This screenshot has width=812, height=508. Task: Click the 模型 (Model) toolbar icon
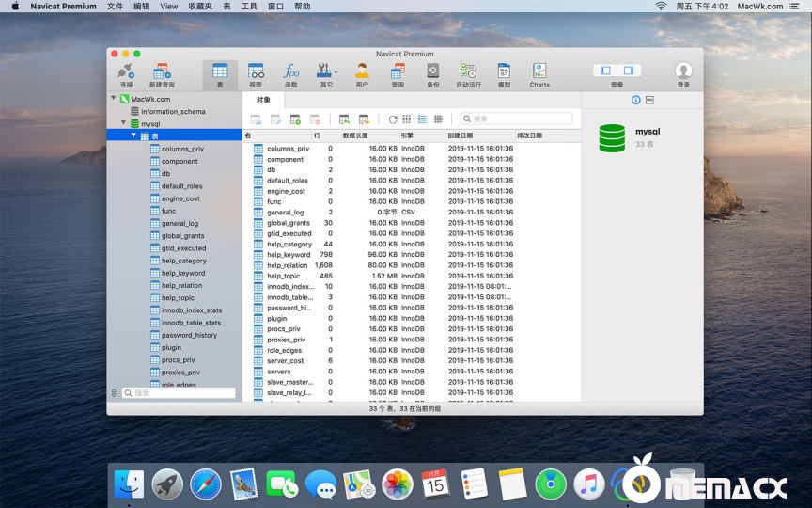tap(504, 72)
